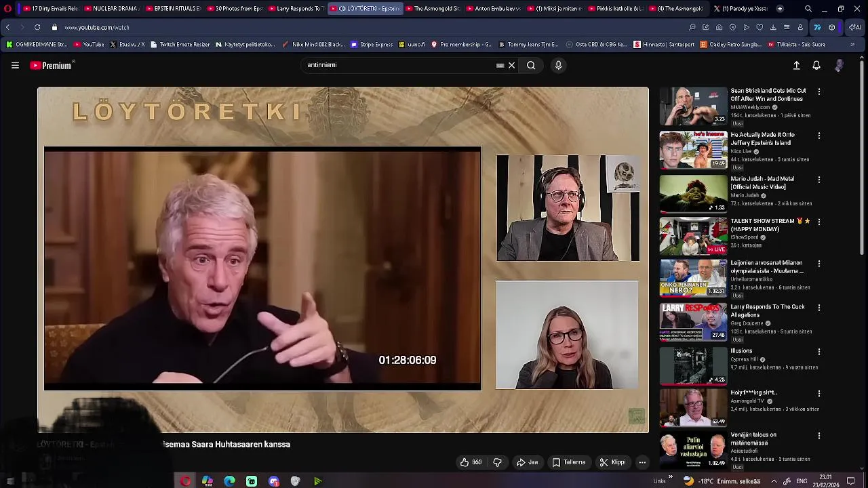Open options menu for 'Mario Judah - Mad Metal' video
The image size is (868, 488).
pyautogui.click(x=818, y=180)
